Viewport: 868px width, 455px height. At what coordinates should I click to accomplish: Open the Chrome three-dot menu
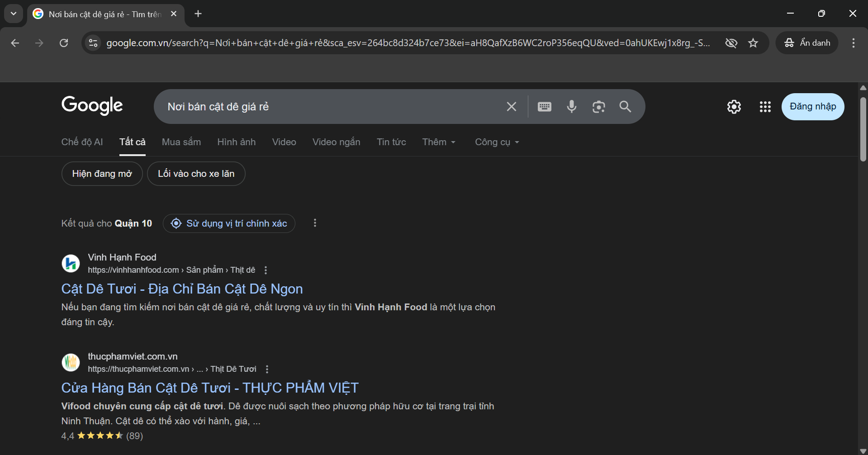point(854,43)
